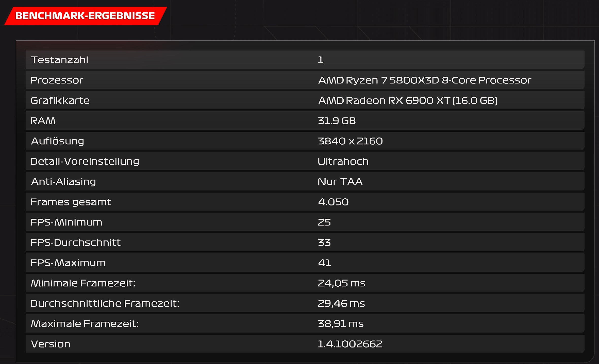Click the FPS-Durchschnitt row label

[75, 243]
